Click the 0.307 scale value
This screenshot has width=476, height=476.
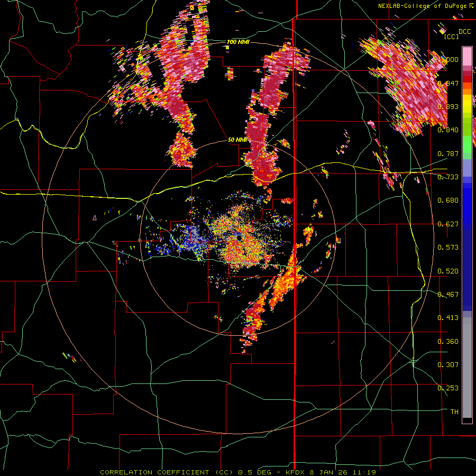pos(448,364)
